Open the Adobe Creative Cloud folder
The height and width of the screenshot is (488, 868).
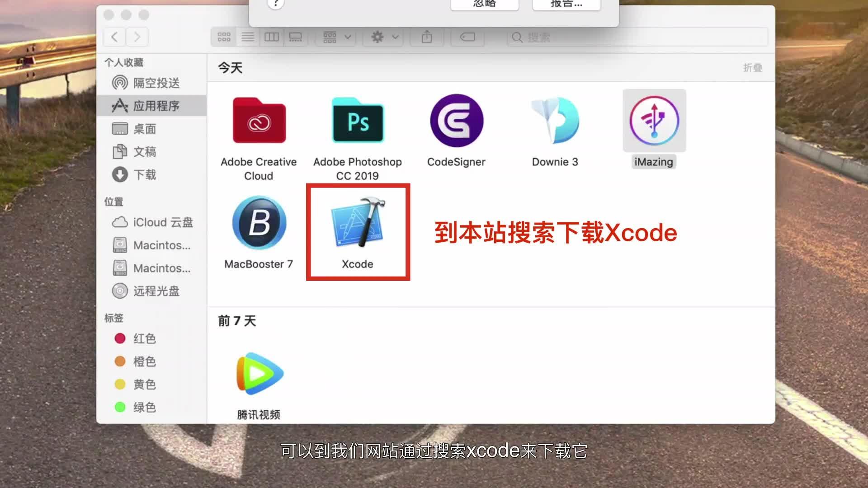pyautogui.click(x=259, y=121)
